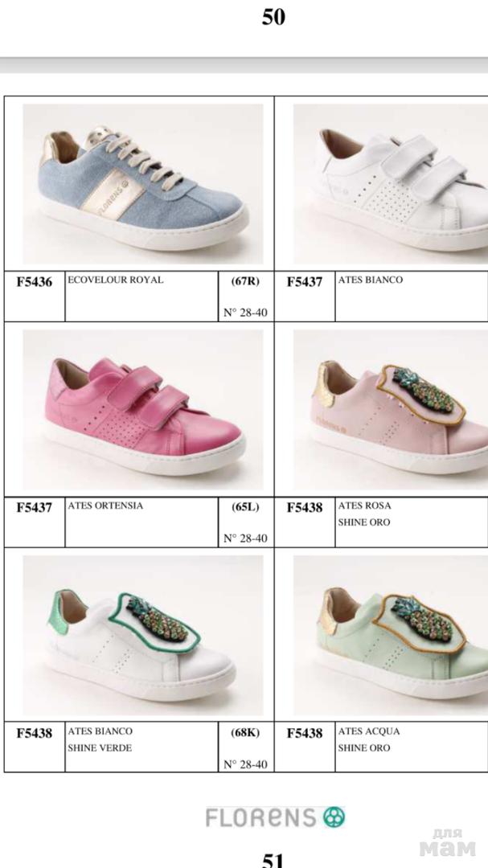Select the white Ates Bianco velcro sneaker photo
Image resolution: width=488 pixels, height=868 pixels.
click(x=391, y=184)
